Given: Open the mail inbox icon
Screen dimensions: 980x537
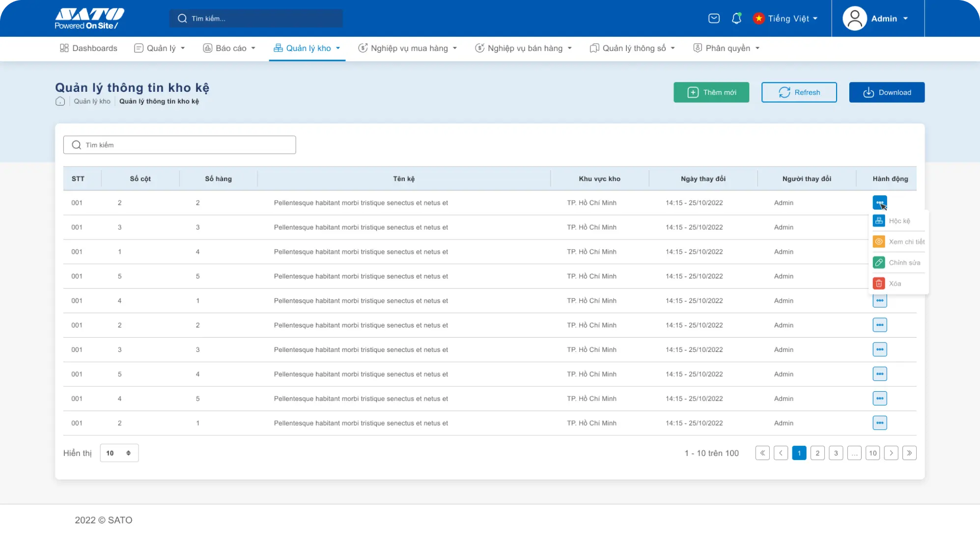Looking at the screenshot, I should tap(714, 19).
